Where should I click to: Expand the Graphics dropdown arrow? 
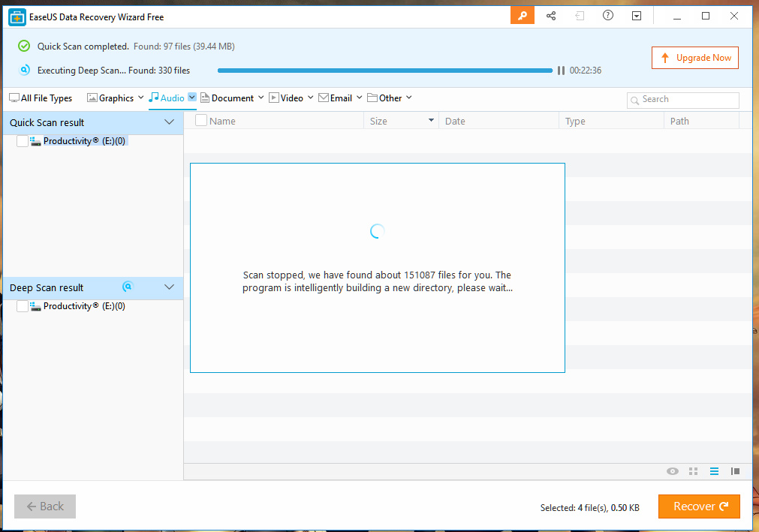141,98
